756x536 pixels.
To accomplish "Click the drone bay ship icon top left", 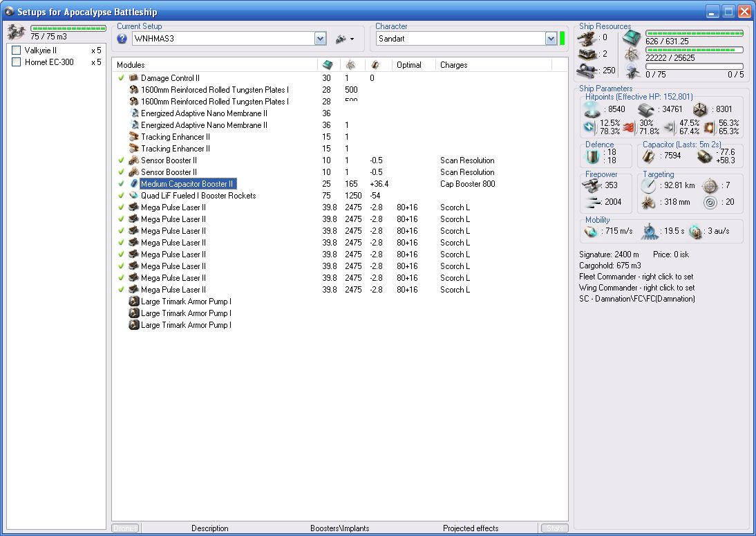I will 17,32.
